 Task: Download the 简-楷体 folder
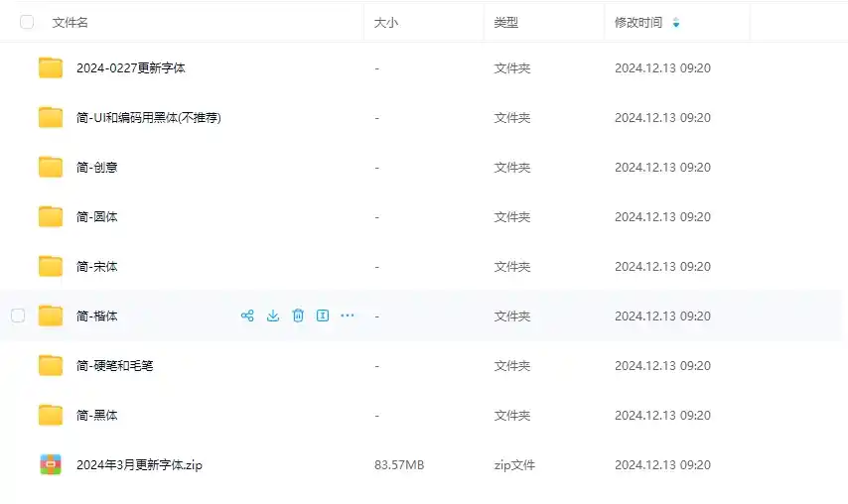273,315
